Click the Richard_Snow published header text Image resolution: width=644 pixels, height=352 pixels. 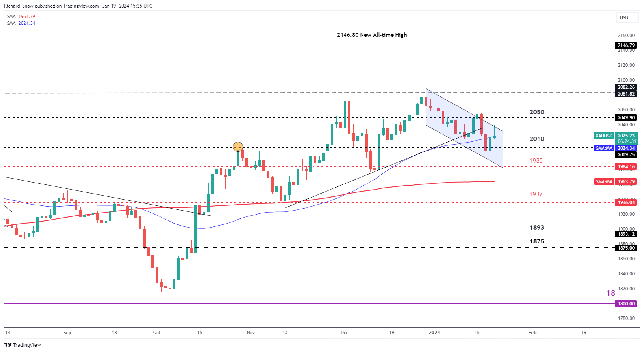(78, 6)
